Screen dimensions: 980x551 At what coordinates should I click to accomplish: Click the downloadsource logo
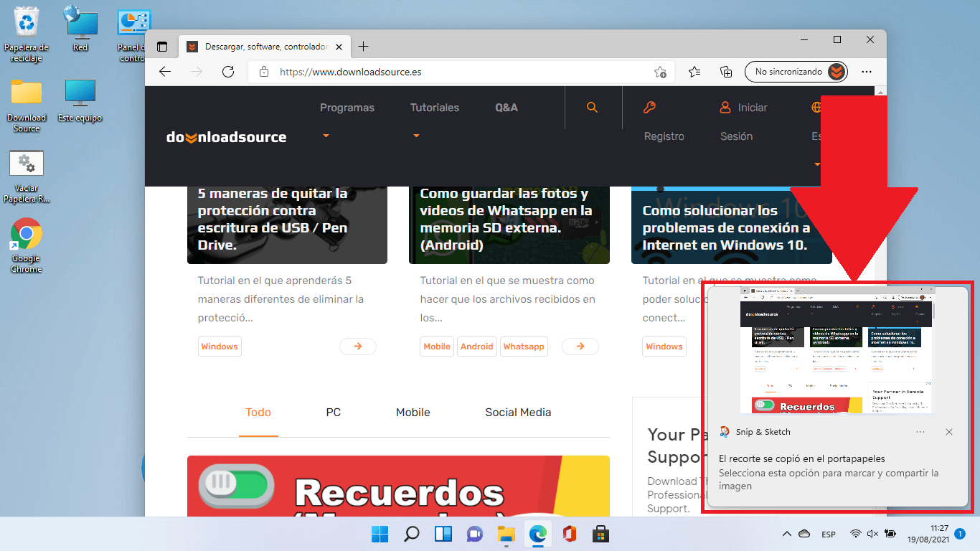226,137
